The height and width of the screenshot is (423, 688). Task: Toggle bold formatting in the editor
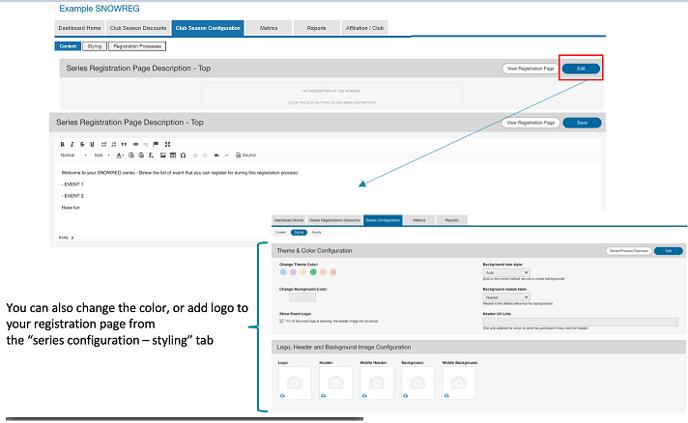(61, 144)
